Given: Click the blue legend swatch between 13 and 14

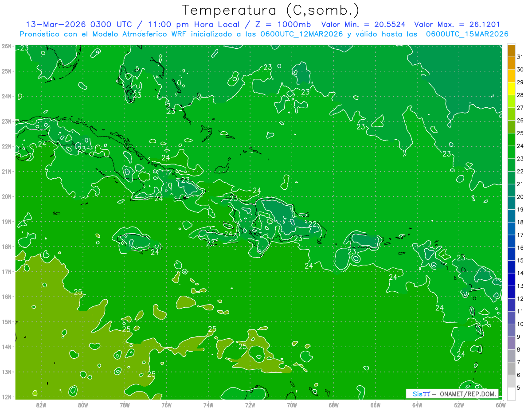Looking at the screenshot, I should point(511,279).
